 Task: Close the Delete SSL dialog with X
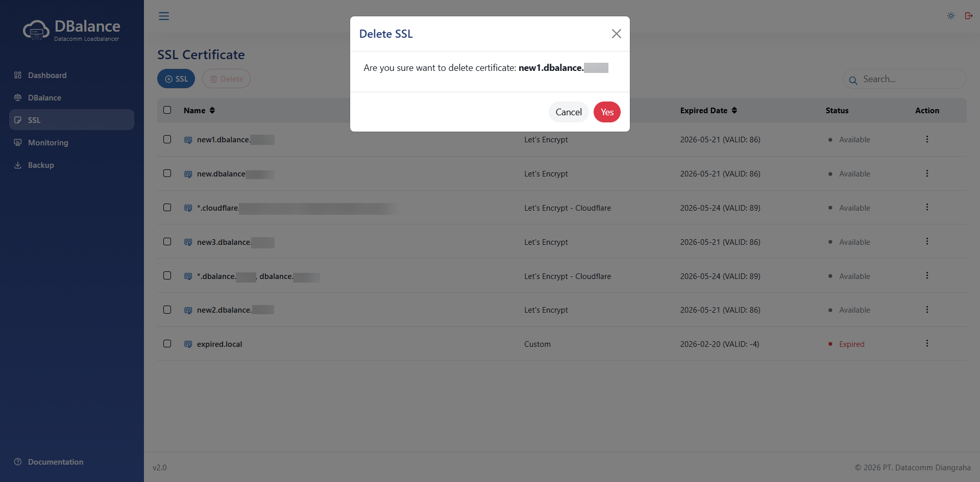point(616,34)
